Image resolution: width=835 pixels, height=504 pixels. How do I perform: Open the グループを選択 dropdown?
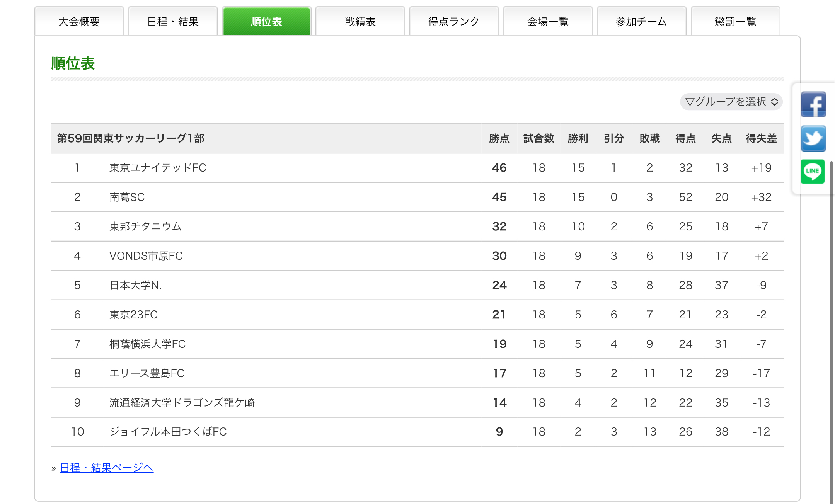[731, 102]
